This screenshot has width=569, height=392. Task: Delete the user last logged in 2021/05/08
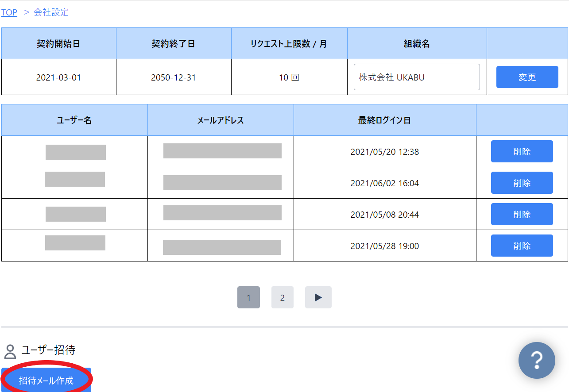tap(522, 214)
